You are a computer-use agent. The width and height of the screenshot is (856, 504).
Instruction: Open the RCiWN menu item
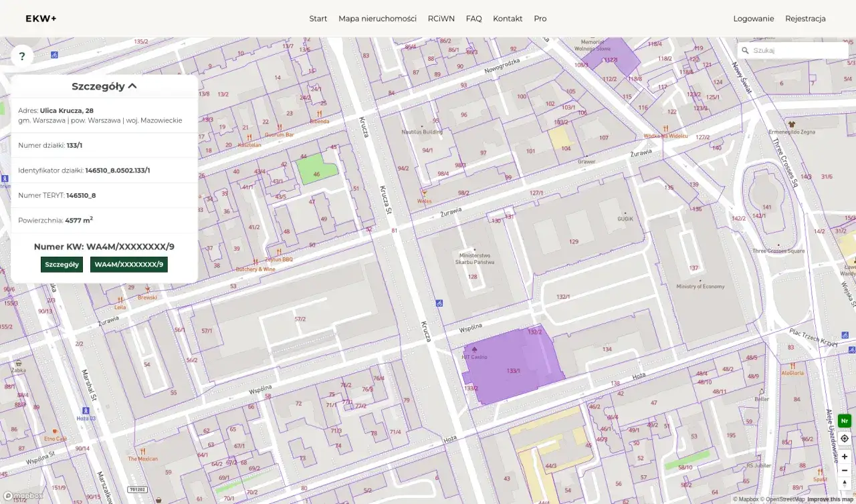(441, 19)
